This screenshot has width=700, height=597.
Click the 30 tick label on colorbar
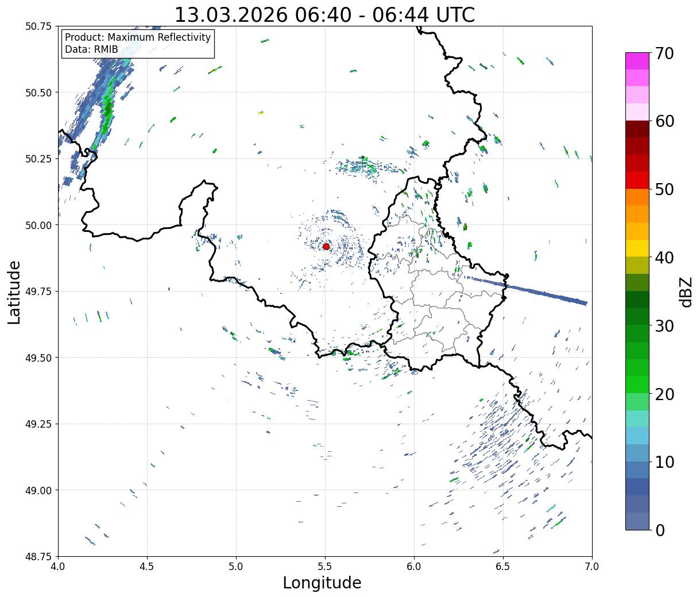coord(664,326)
